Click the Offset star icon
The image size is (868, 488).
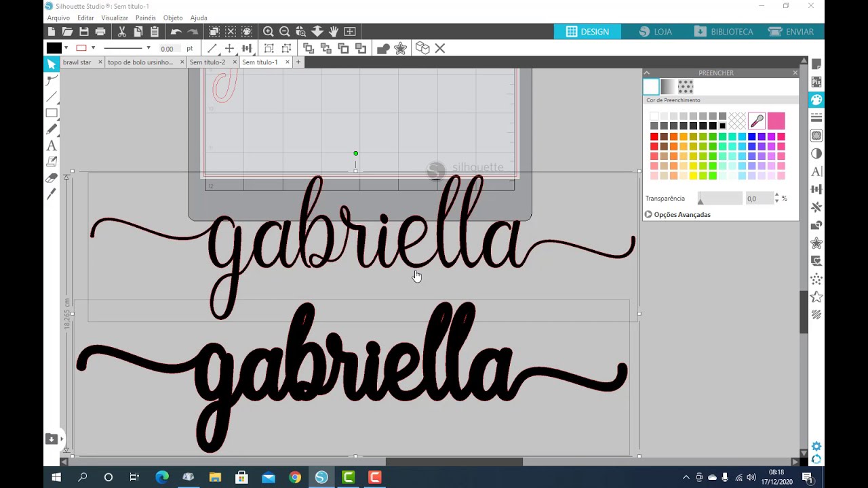[x=400, y=48]
